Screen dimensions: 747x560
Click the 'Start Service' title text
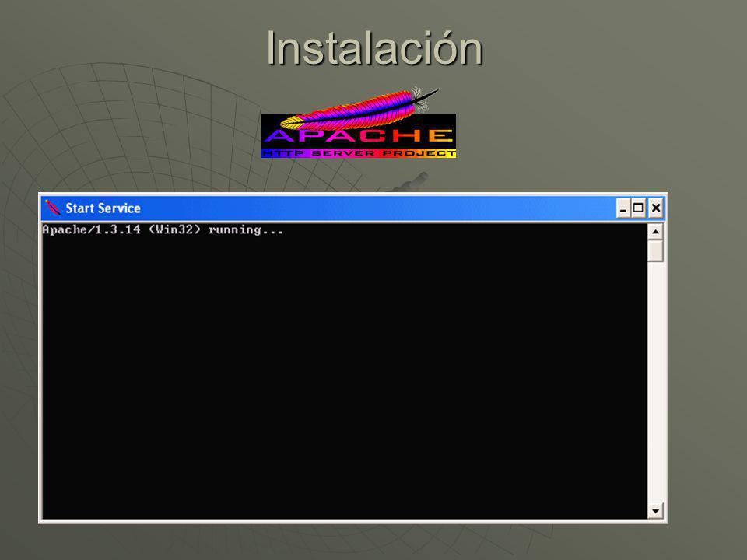(x=103, y=208)
